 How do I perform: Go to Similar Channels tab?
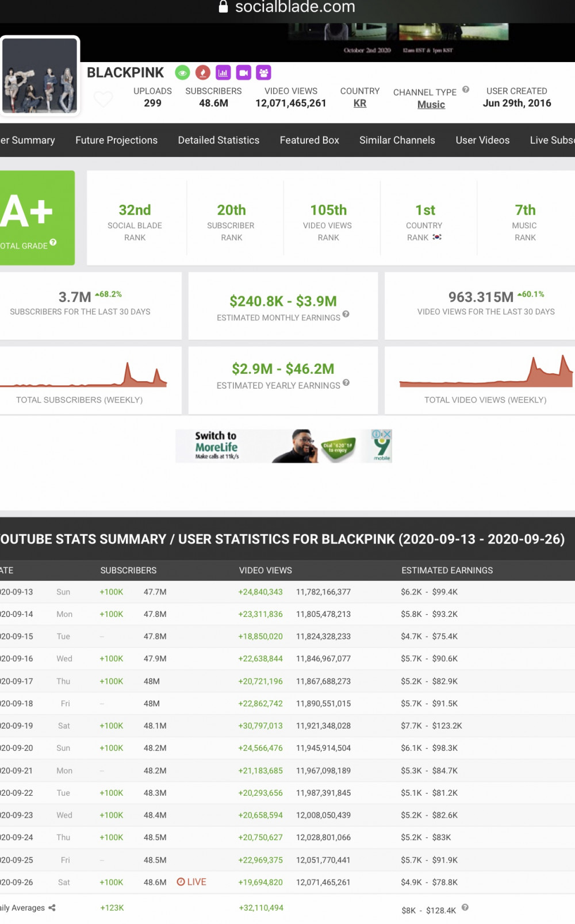tap(397, 140)
